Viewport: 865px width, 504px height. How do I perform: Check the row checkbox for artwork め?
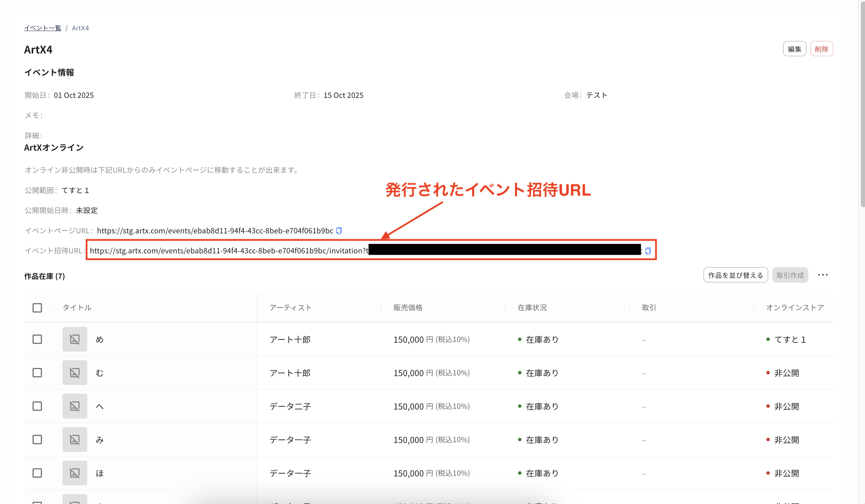37,339
